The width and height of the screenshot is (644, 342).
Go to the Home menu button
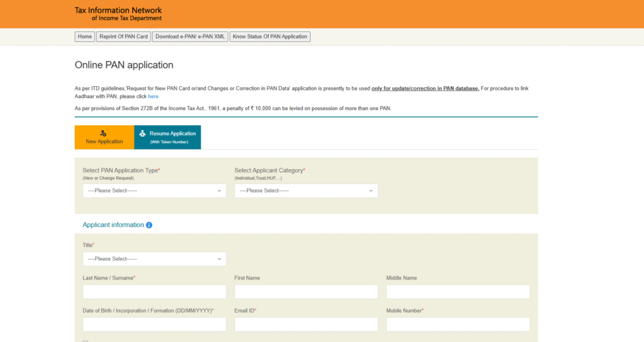pyautogui.click(x=85, y=36)
